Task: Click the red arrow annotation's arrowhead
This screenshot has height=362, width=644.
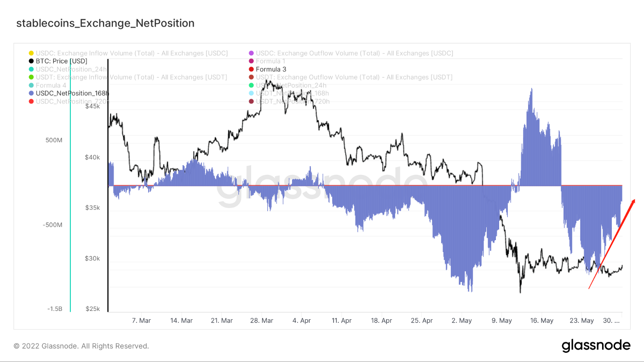Action: coord(634,201)
